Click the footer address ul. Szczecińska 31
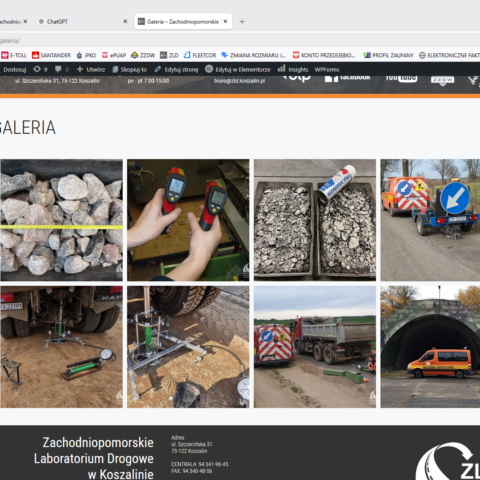 (x=192, y=444)
